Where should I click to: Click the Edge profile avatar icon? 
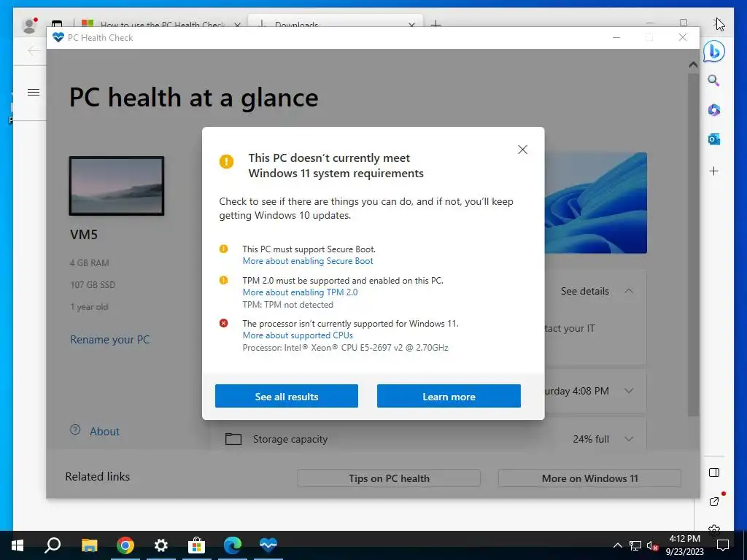[29, 26]
